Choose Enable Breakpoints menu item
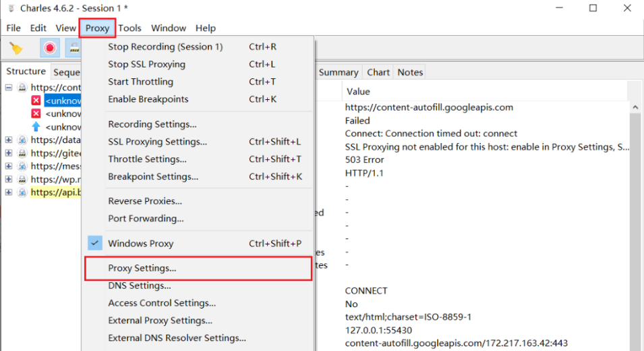This screenshot has height=351, width=644. [x=198, y=99]
